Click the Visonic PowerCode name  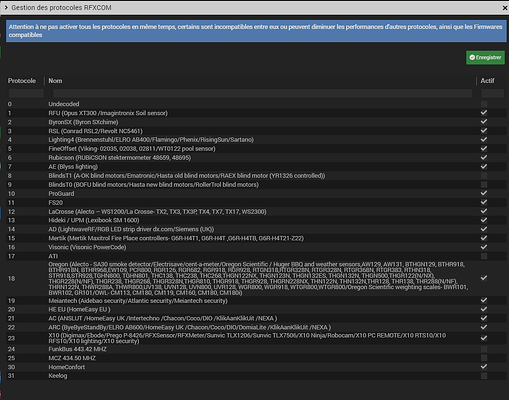[x=87, y=247]
